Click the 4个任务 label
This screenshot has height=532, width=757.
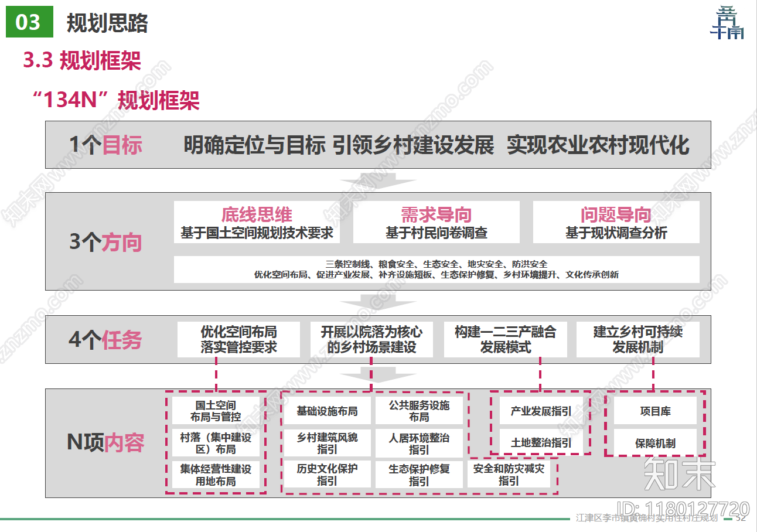point(105,339)
